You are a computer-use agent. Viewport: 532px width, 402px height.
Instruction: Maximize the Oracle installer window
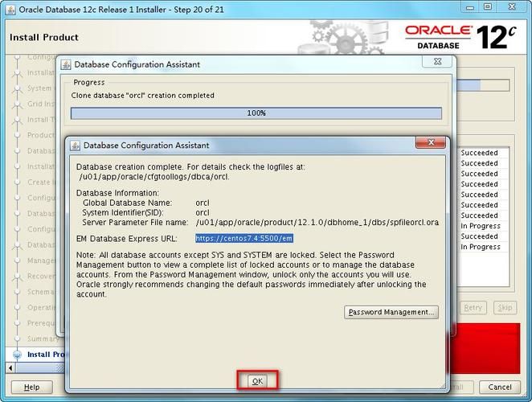pyautogui.click(x=488, y=7)
